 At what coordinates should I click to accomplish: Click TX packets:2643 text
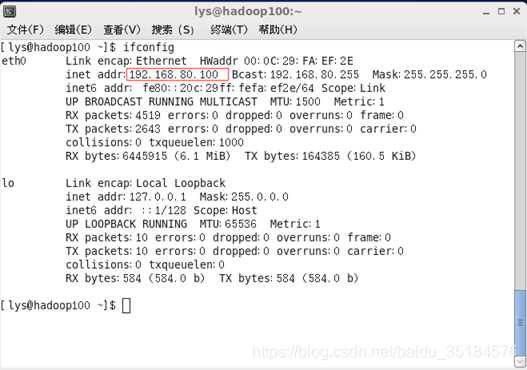[x=113, y=129]
